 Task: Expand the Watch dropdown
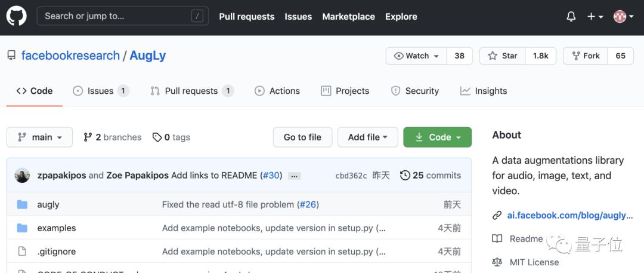click(x=416, y=56)
